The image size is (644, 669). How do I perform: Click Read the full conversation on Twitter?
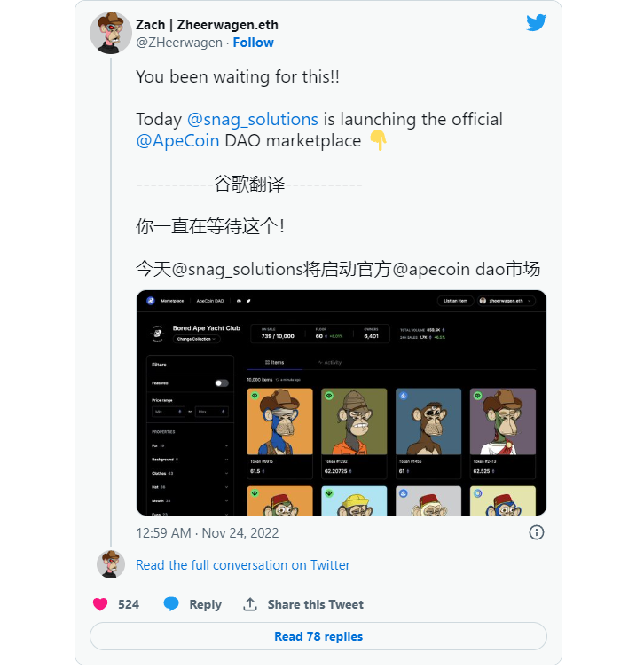click(x=243, y=565)
